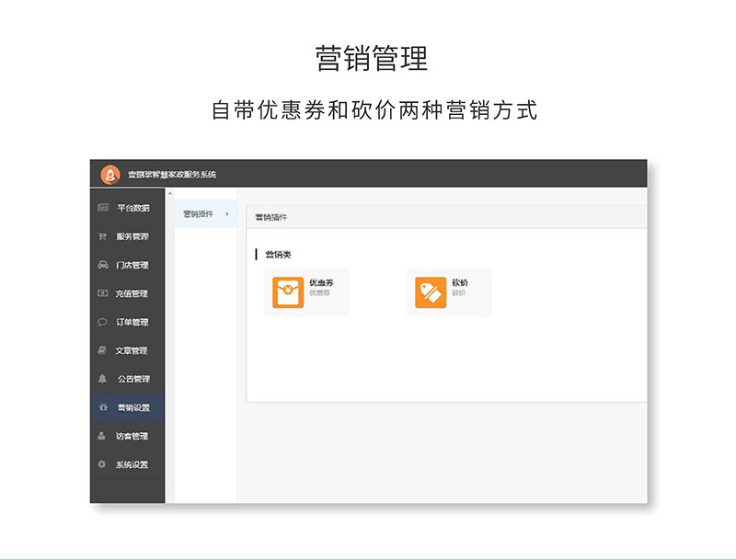736x560 pixels.
Task: Click the 公告管理 bell icon
Action: point(102,379)
